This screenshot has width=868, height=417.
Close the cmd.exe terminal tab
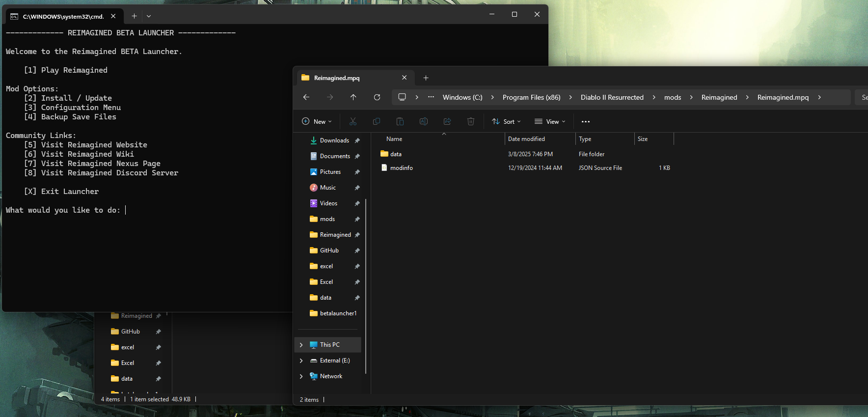(x=113, y=16)
